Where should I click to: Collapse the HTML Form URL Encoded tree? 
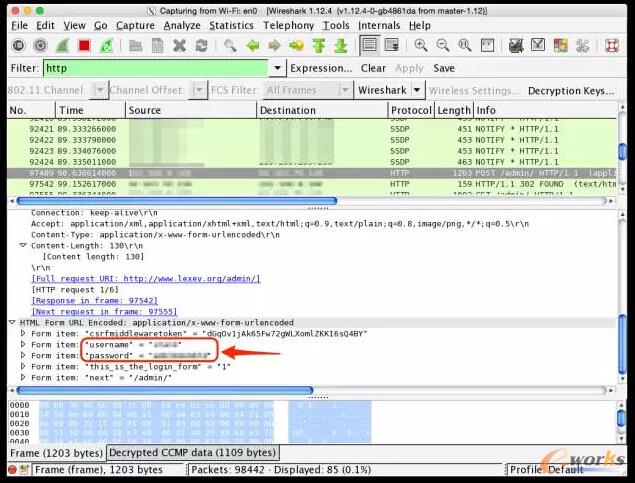pyautogui.click(x=13, y=322)
